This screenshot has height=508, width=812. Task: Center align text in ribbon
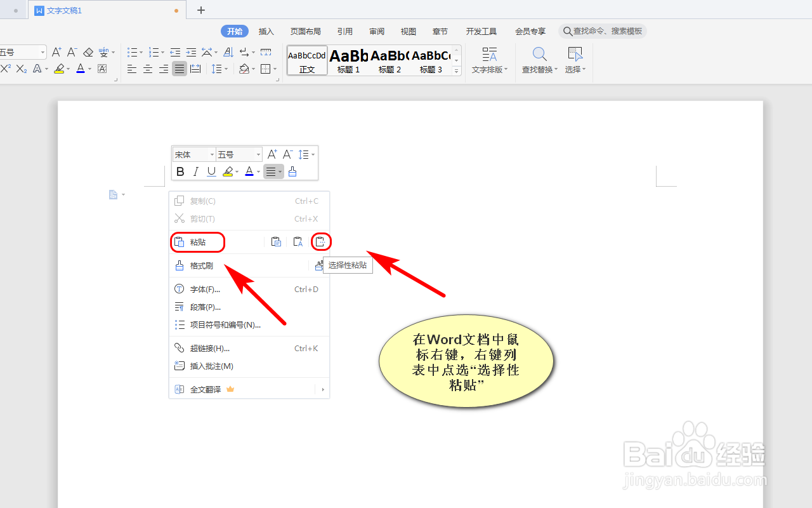coord(148,69)
